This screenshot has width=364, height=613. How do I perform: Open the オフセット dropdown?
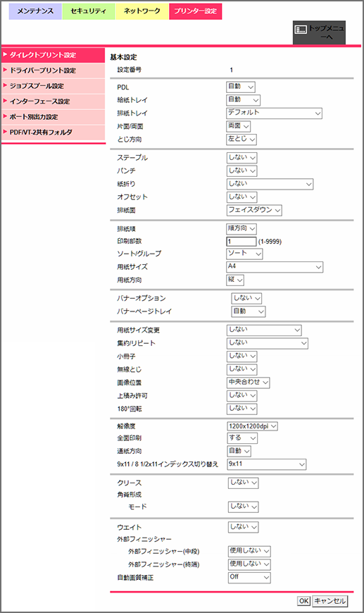pyautogui.click(x=241, y=197)
